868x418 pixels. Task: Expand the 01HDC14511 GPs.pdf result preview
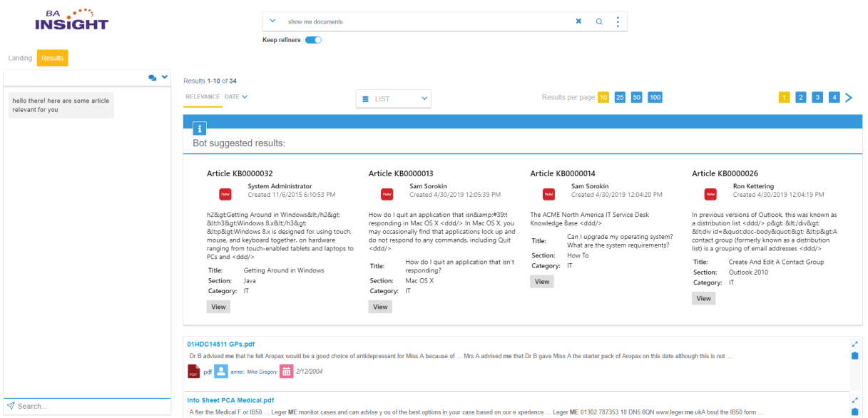click(x=854, y=344)
